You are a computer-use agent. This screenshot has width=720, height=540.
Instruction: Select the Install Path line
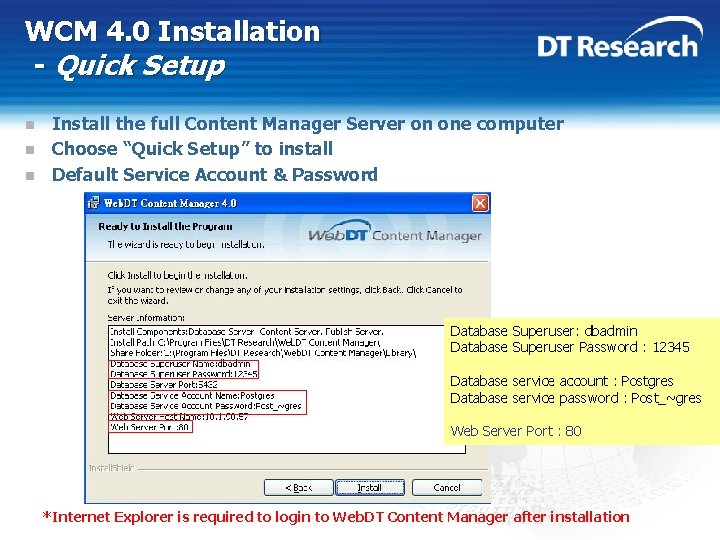tap(245, 343)
